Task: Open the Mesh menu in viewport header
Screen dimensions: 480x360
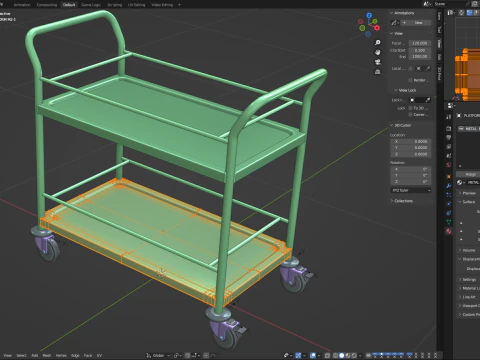Action: (x=47, y=355)
